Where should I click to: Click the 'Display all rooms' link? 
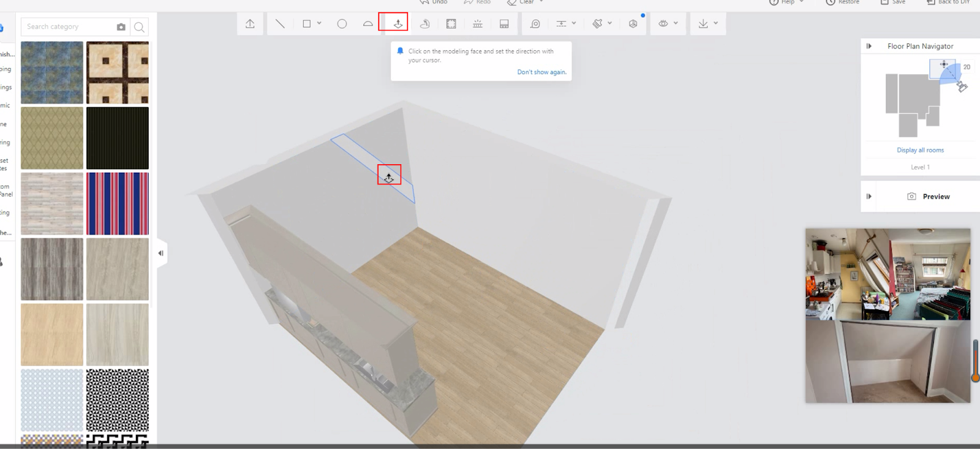(920, 150)
